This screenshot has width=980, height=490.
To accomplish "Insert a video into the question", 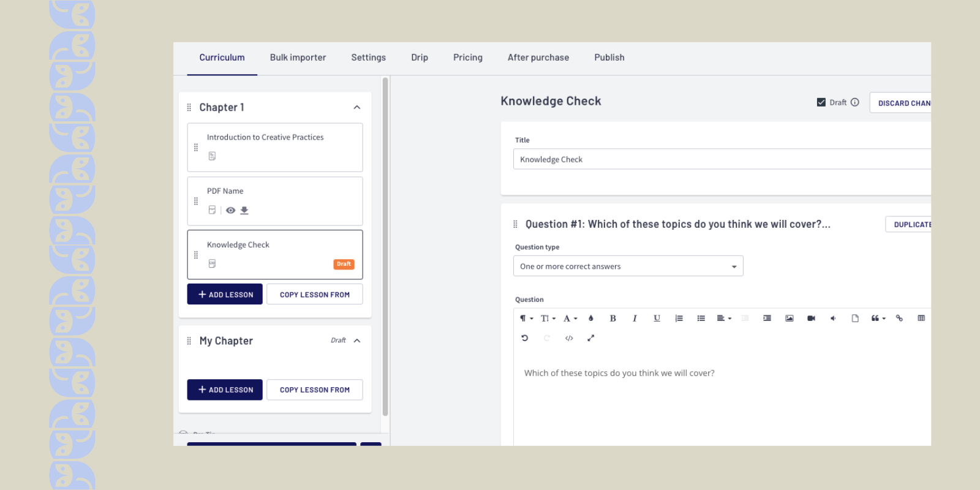I will click(x=811, y=318).
